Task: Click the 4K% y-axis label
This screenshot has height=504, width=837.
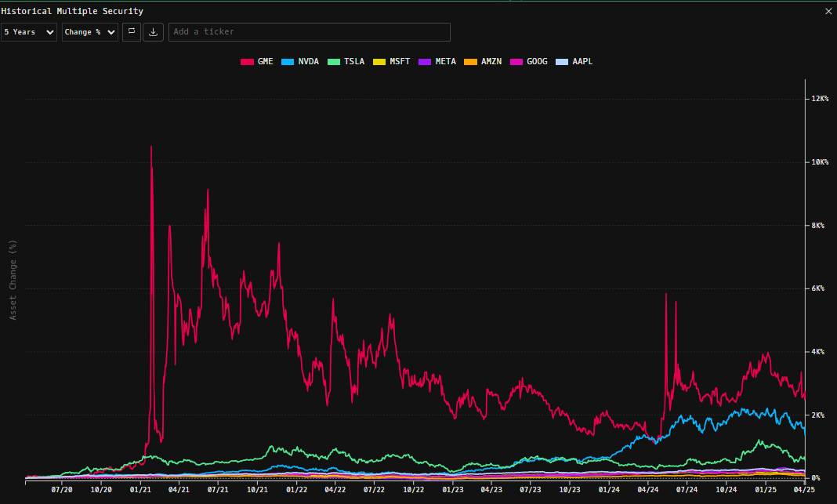Action: click(x=817, y=352)
